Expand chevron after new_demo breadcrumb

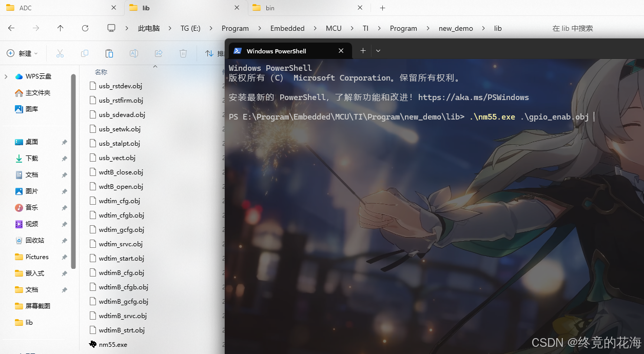(483, 28)
